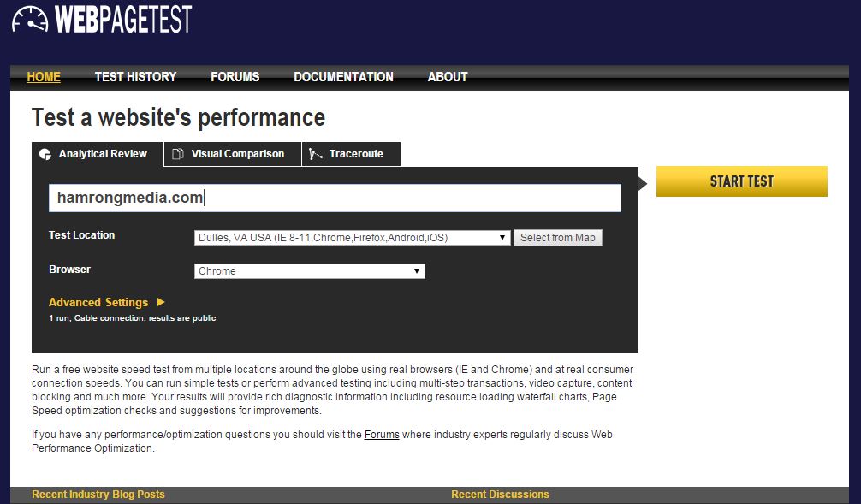Click the settings summary '1 run, Cable connection' text
The height and width of the screenshot is (504, 861).
click(x=133, y=317)
